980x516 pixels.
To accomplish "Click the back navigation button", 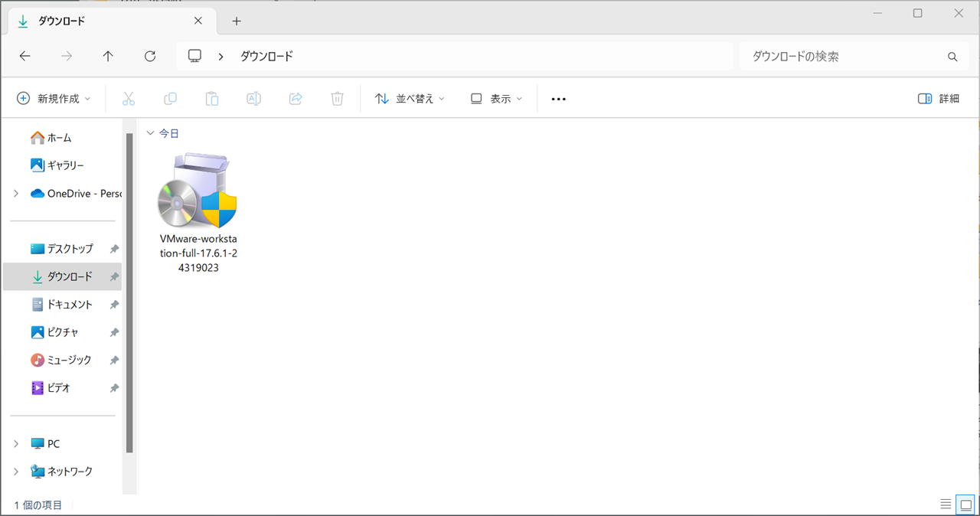I will 24,56.
